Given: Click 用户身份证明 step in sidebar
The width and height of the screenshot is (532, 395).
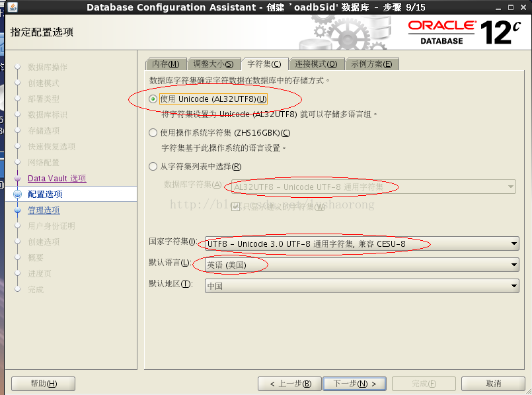Looking at the screenshot, I should (52, 226).
